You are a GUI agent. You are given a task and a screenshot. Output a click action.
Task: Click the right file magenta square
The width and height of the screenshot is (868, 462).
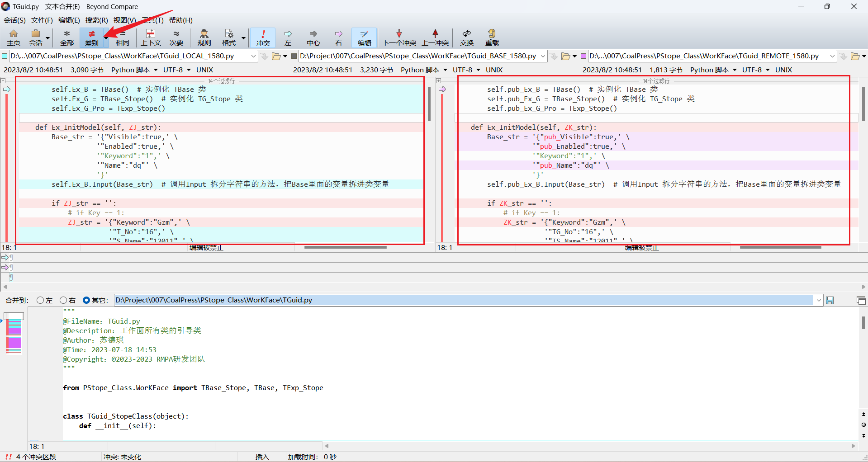[x=583, y=56]
